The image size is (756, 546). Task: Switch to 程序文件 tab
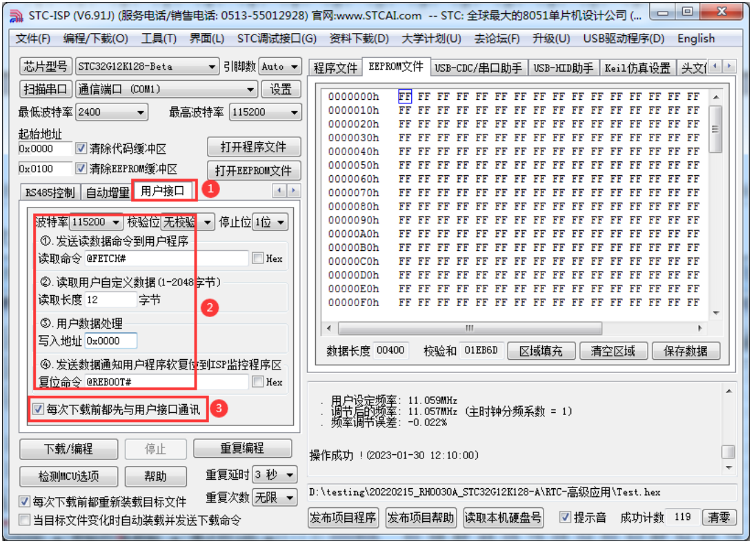pos(335,68)
